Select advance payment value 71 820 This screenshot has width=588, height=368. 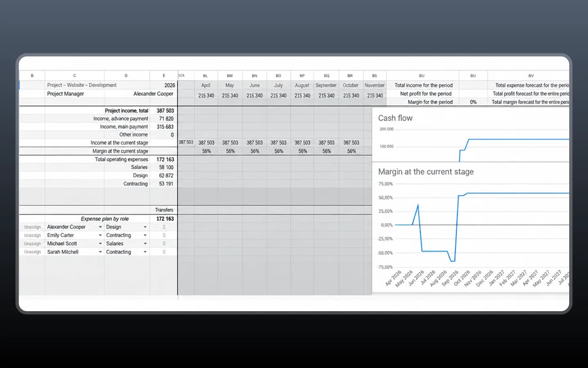tap(166, 119)
